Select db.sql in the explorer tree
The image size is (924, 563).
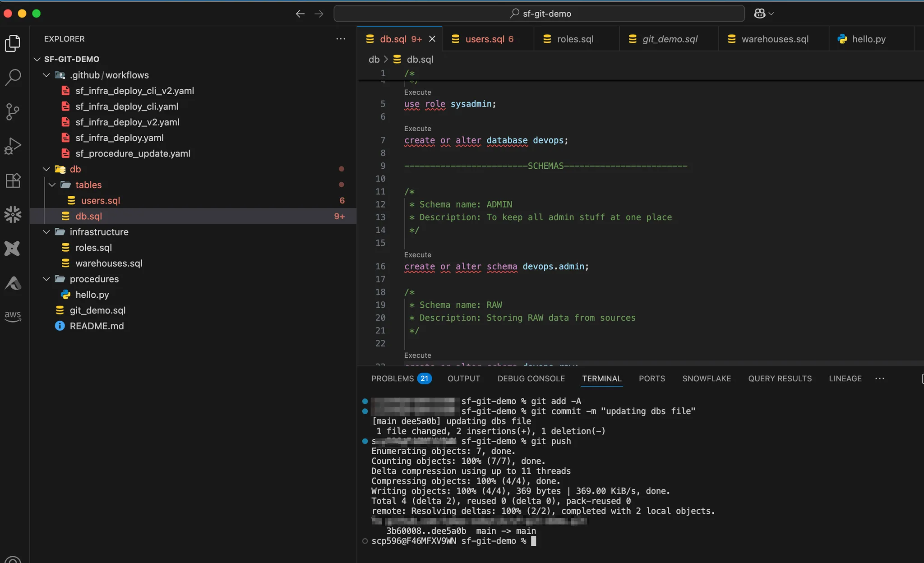193,216
